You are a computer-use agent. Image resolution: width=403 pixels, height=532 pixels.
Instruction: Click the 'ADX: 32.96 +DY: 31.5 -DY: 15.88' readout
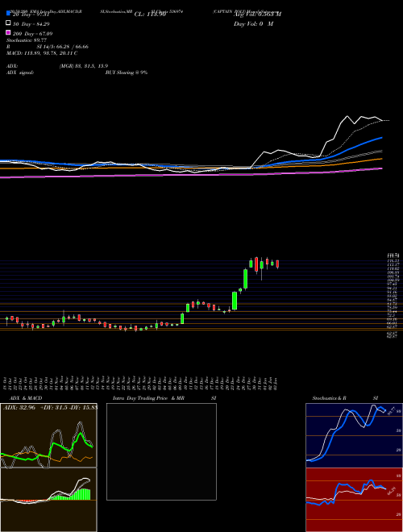[x=50, y=408]
